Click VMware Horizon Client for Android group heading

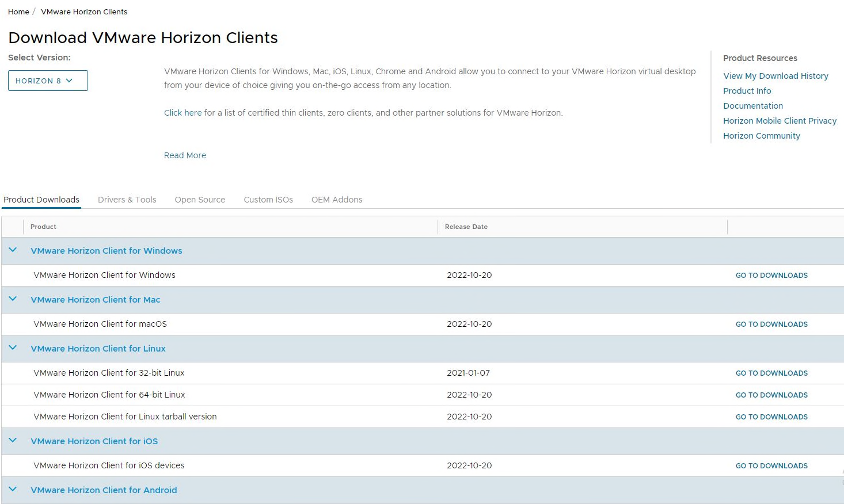[104, 490]
